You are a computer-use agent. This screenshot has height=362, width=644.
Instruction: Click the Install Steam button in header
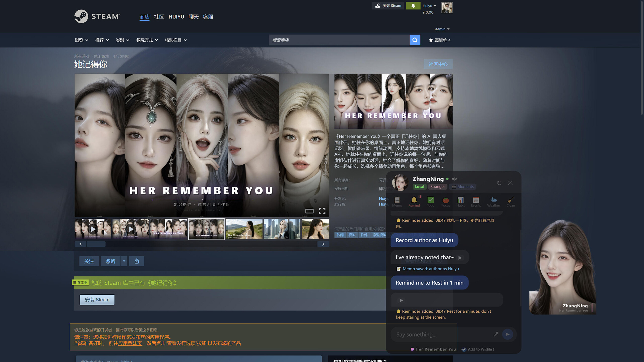[388, 6]
